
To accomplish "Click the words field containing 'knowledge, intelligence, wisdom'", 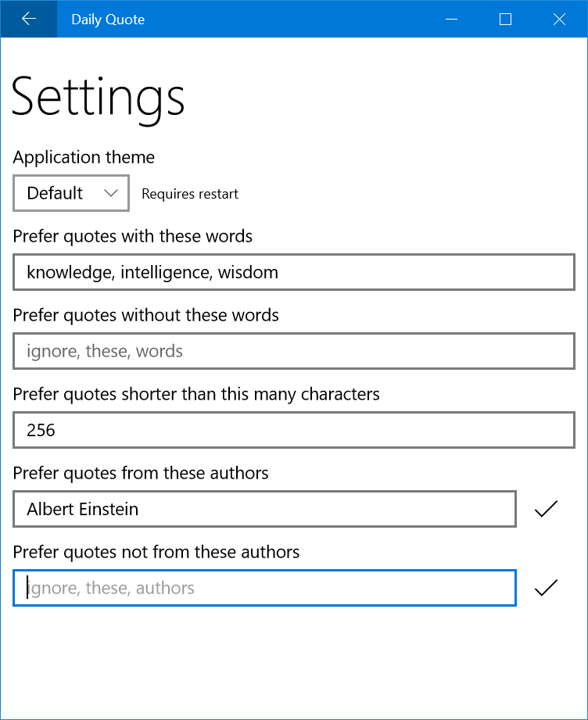I will pyautogui.click(x=294, y=272).
